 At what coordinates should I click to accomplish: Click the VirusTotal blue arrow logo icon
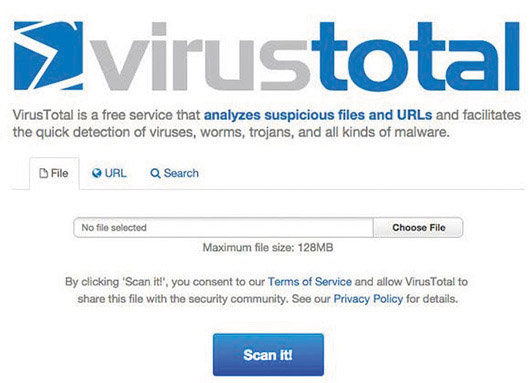[x=48, y=56]
